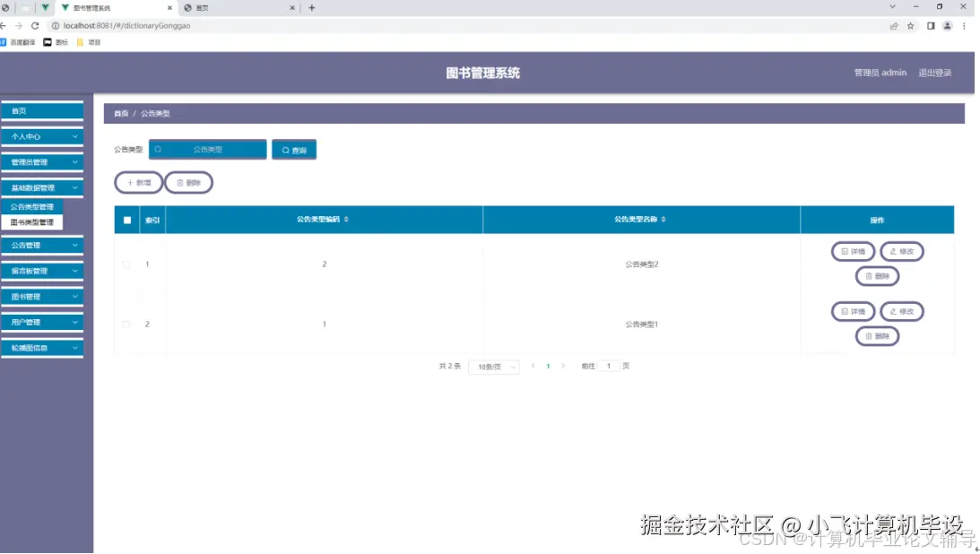Collapse the 基础数据管理 sidebar section
The height and width of the screenshot is (554, 980).
tap(40, 188)
